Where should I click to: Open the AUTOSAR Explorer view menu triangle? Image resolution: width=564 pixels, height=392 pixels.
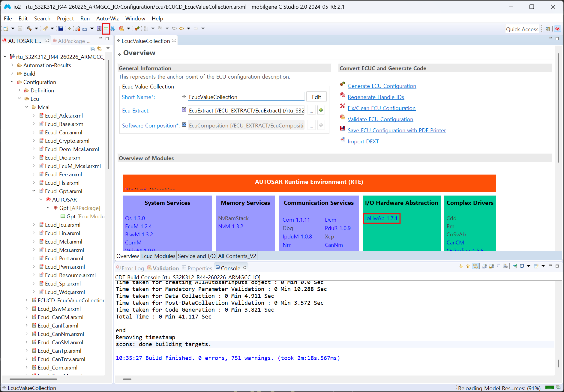(108, 49)
